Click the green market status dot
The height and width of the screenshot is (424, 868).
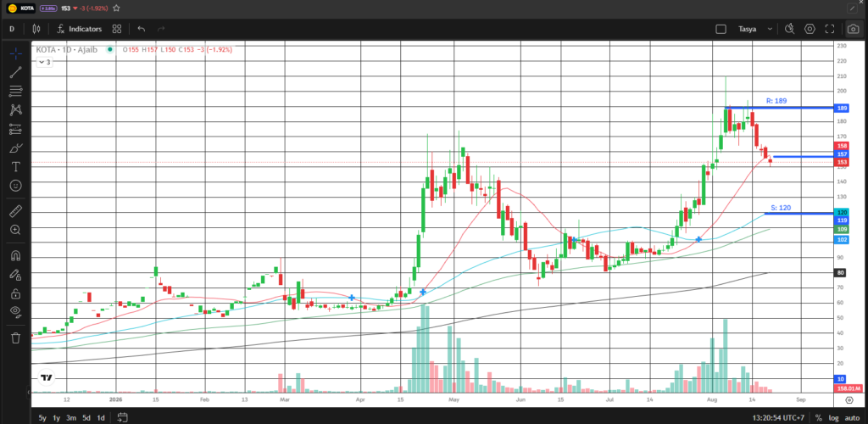[110, 49]
